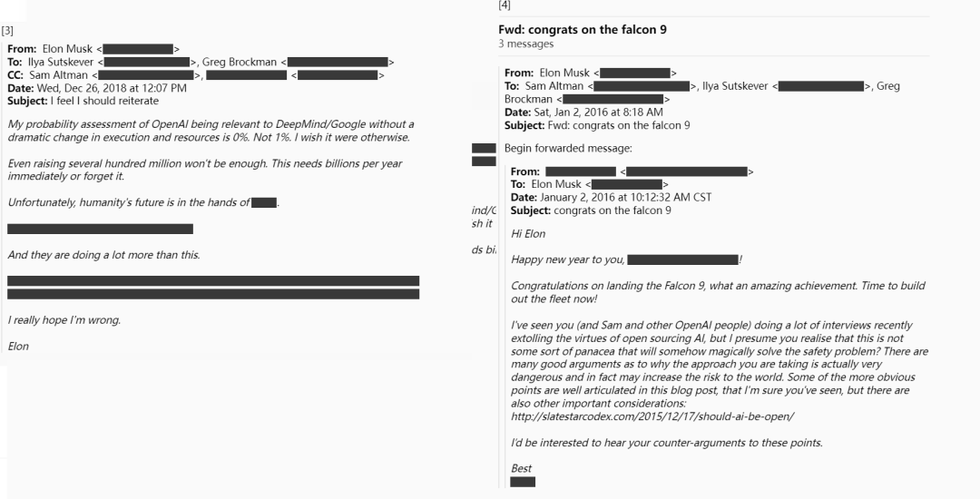Click Sam Altman in the CC line
The width and height of the screenshot is (980, 499).
pos(59,75)
